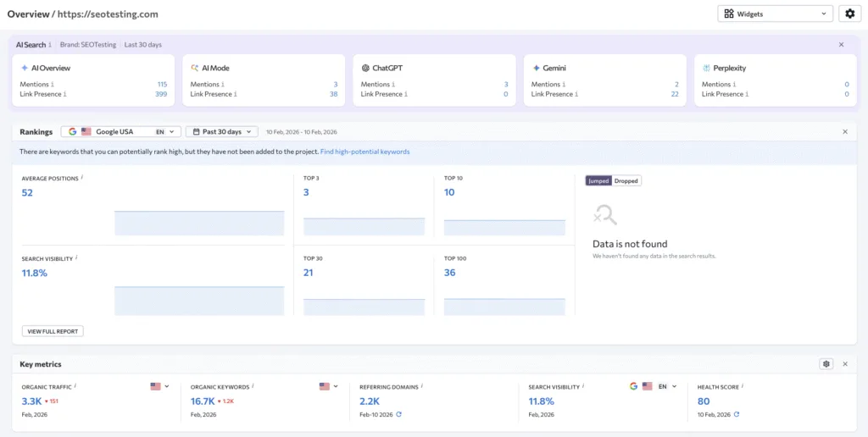The height and width of the screenshot is (437, 868).
Task: Open Key metrics settings gear
Action: point(826,364)
